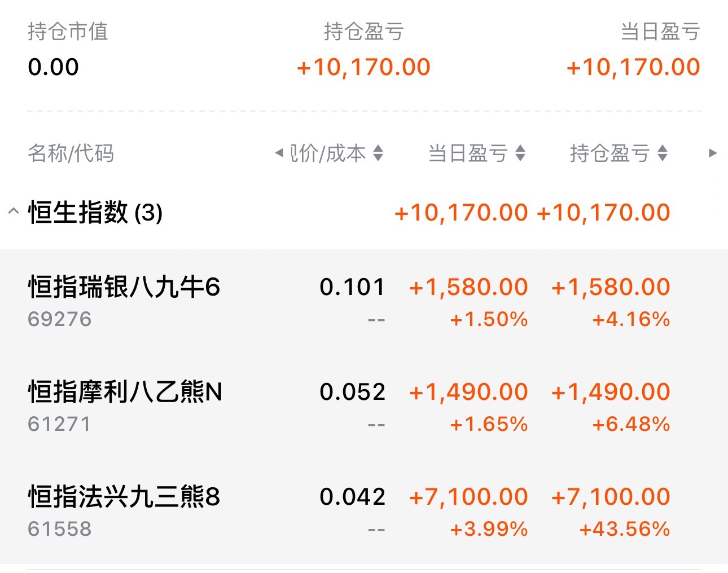
Task: Click the 0.101 current price value
Action: (352, 287)
